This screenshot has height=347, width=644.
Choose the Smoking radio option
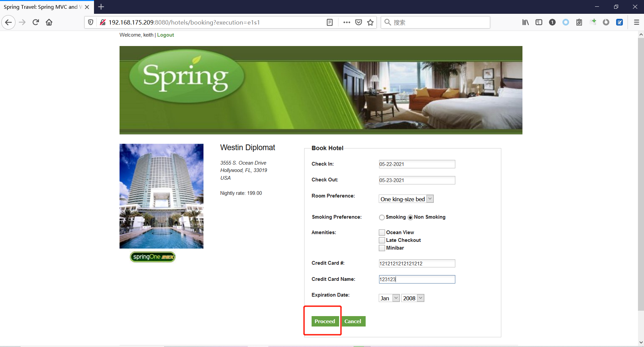[x=382, y=217]
